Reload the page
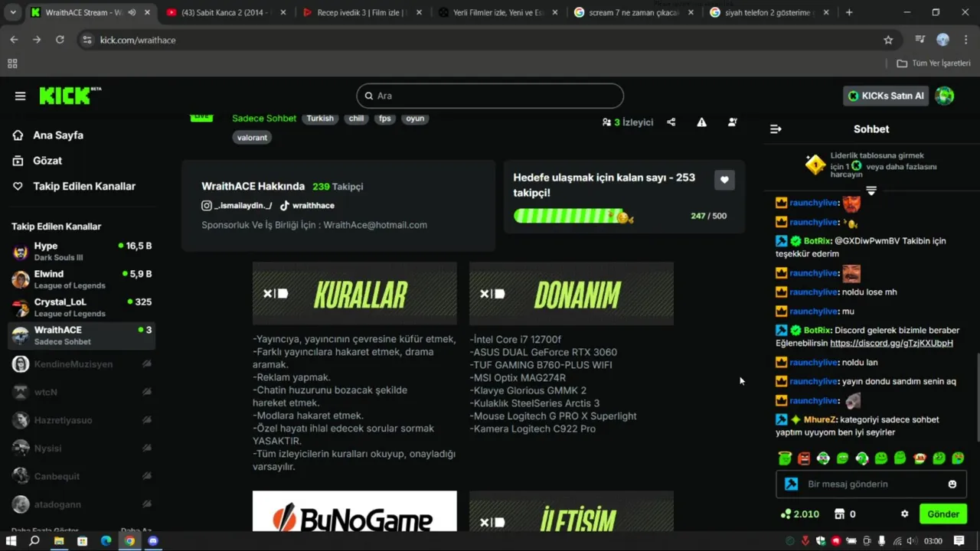Screen dimensions: 980x551 (x=60, y=40)
